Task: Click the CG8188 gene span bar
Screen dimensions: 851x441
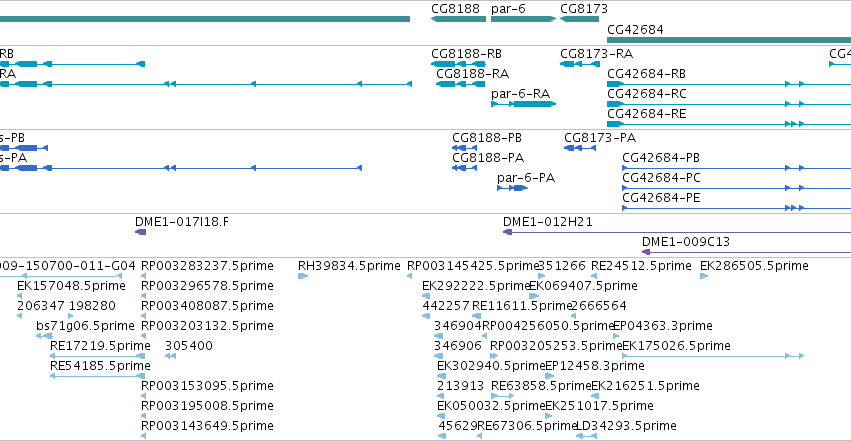Action: (x=458, y=19)
